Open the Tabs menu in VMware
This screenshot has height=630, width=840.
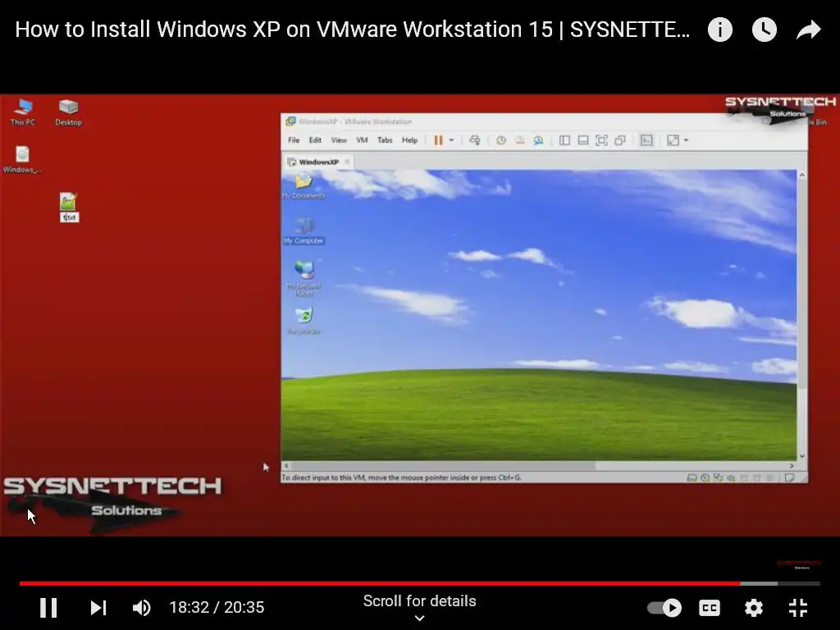pyautogui.click(x=385, y=140)
